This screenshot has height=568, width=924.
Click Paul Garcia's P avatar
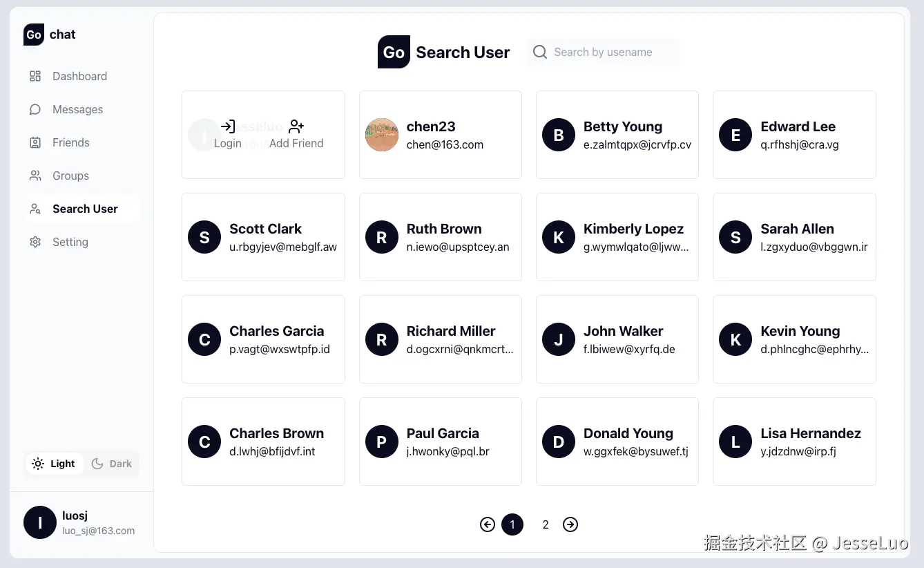[382, 442]
